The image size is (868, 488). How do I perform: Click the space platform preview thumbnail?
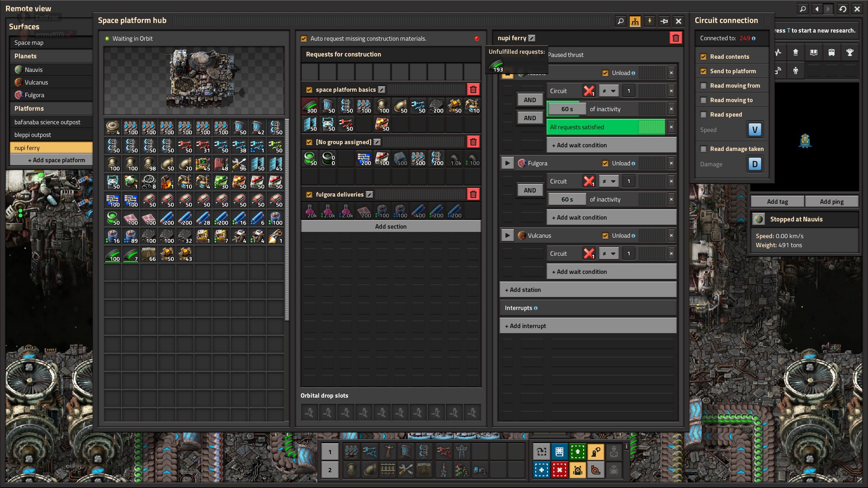(x=194, y=80)
